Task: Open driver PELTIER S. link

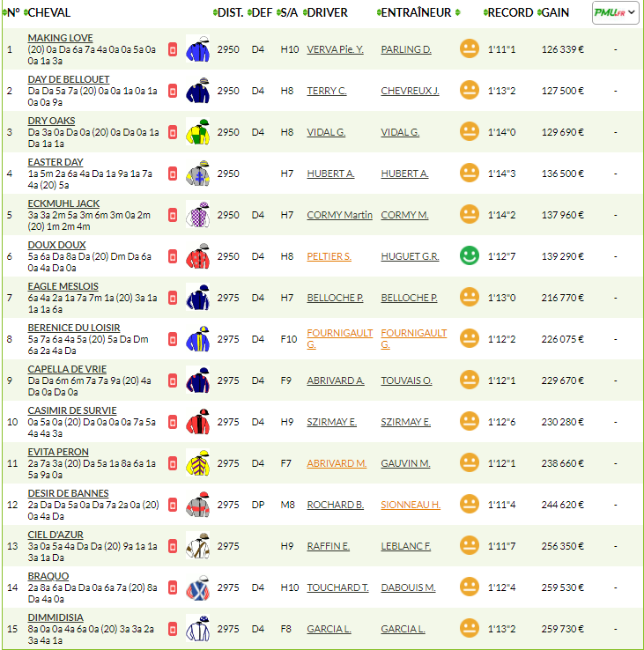Action: click(x=329, y=256)
